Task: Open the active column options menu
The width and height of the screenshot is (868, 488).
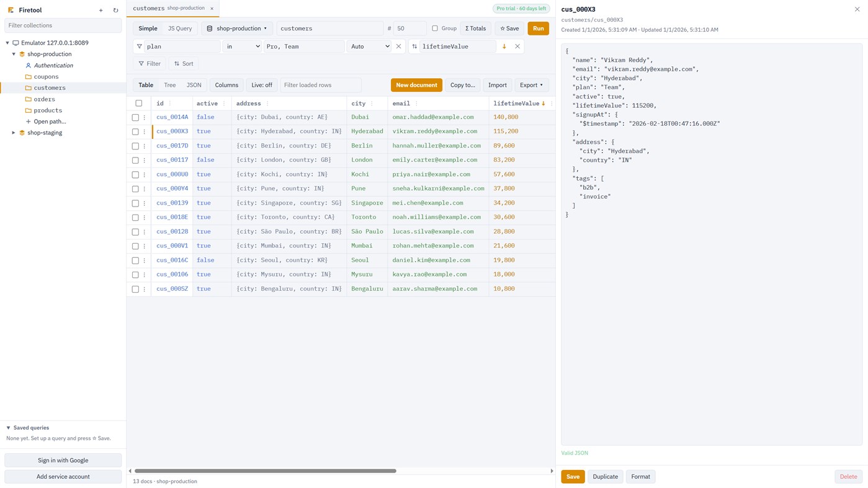Action: tap(224, 104)
